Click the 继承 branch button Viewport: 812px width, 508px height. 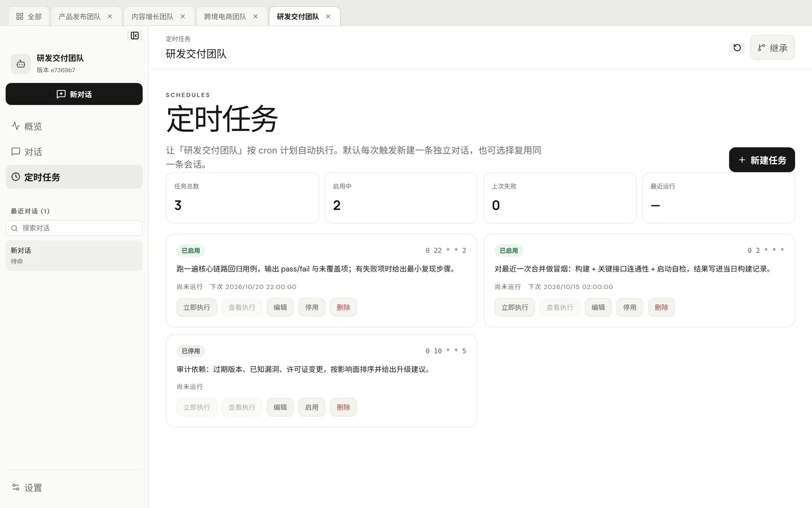point(772,47)
